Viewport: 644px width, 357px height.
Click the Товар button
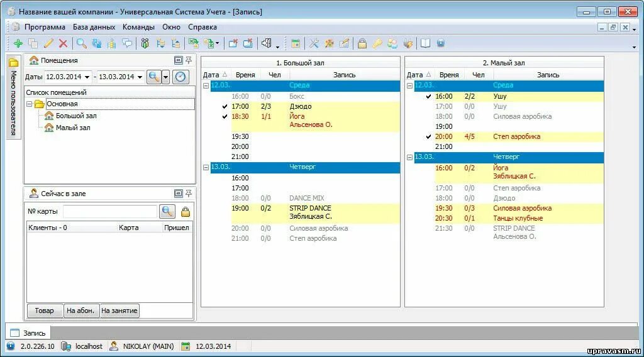[45, 310]
